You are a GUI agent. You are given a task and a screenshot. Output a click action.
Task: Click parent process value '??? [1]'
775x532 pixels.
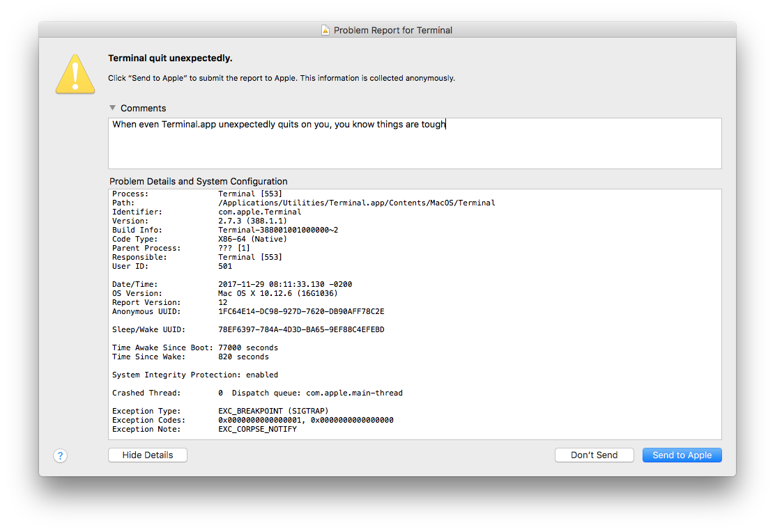click(233, 248)
